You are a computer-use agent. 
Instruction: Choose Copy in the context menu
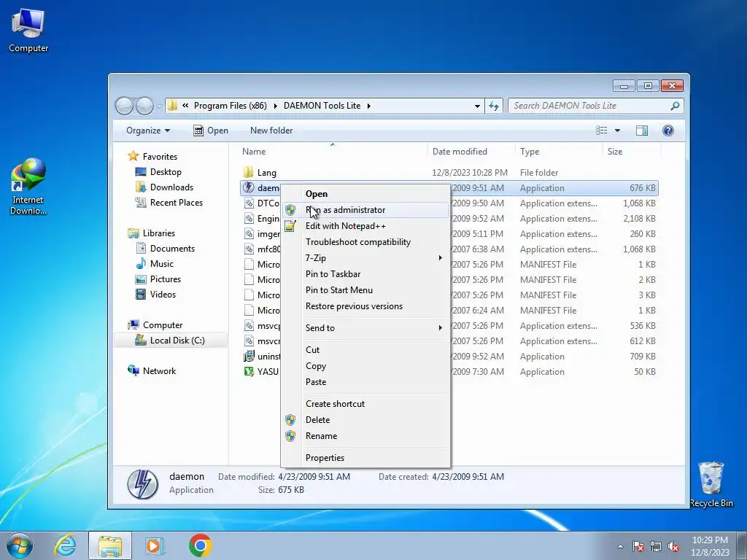[365, 366]
